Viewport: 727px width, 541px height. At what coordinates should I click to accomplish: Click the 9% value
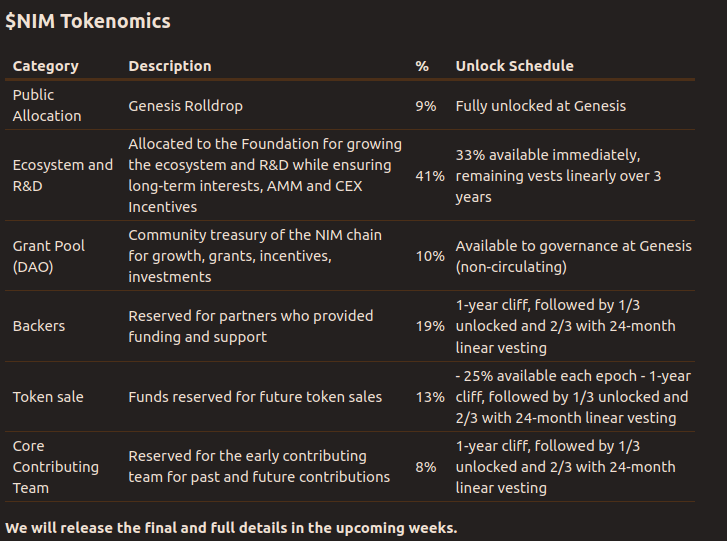pyautogui.click(x=425, y=105)
